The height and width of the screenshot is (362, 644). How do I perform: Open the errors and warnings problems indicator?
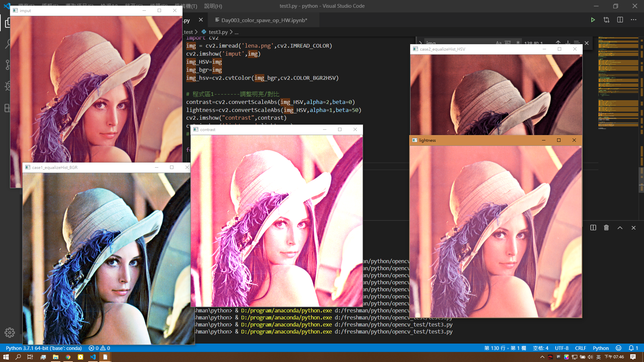pos(99,348)
